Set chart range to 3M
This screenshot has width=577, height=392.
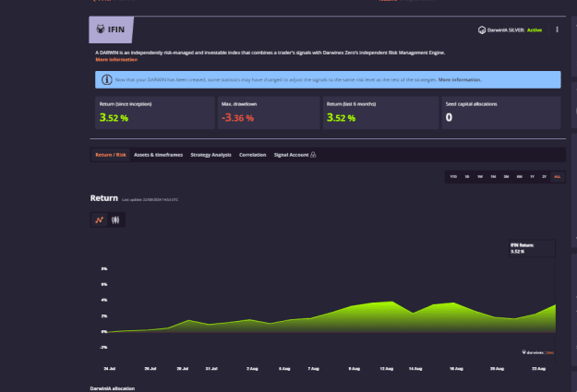506,177
